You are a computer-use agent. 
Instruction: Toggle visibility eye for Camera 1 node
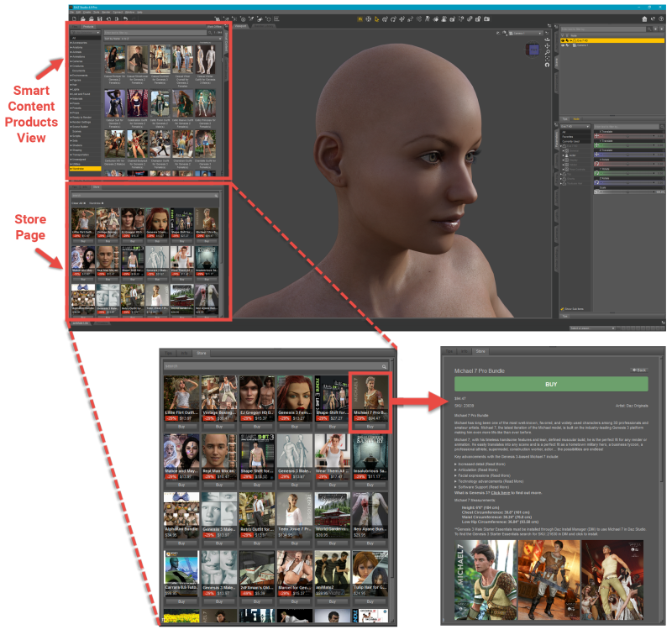562,45
